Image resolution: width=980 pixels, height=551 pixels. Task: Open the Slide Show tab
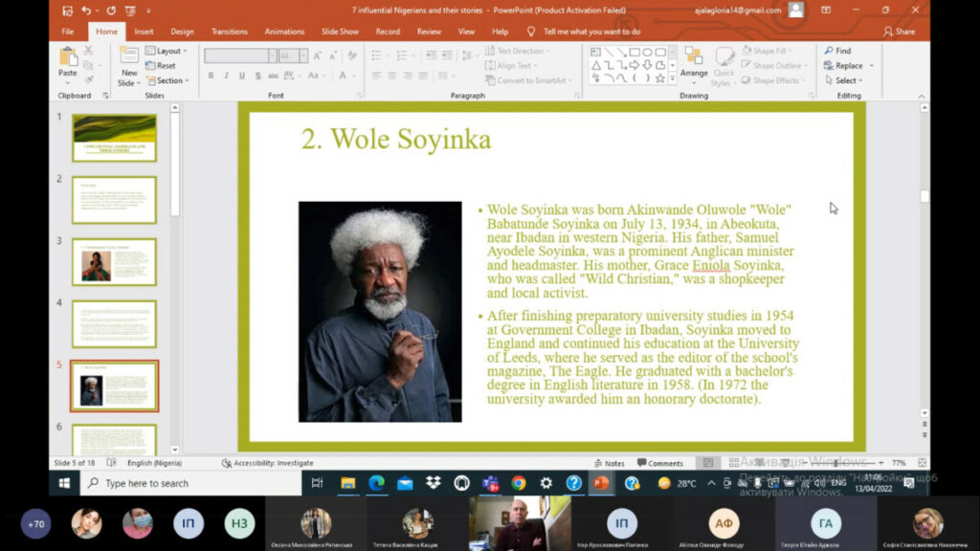click(x=340, y=32)
